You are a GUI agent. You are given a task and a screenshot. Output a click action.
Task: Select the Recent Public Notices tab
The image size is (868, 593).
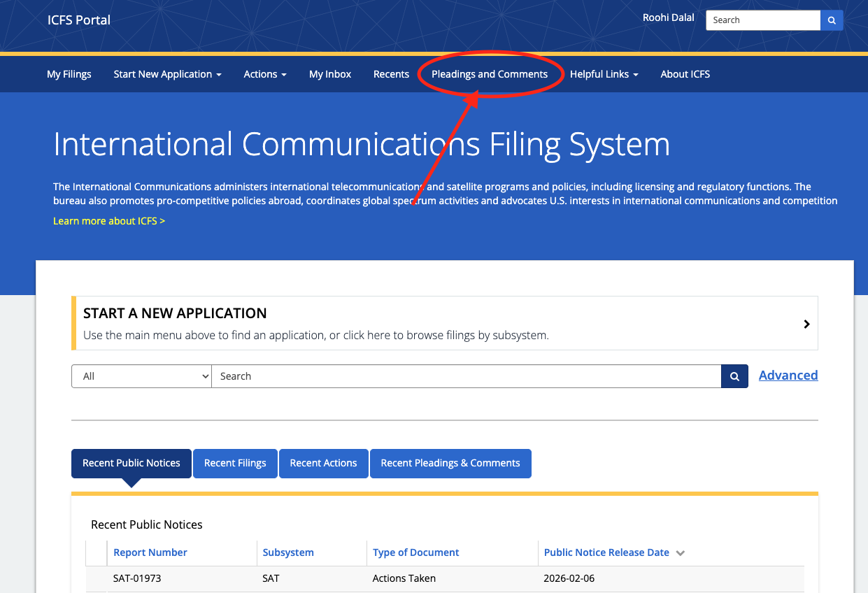click(131, 463)
